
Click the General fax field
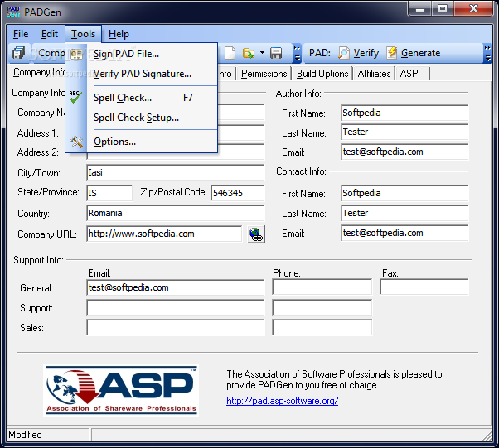tap(424, 287)
